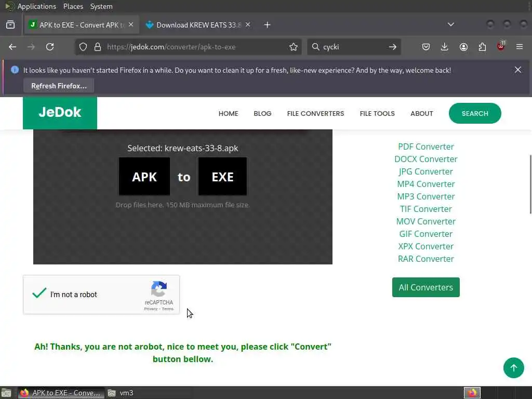
Task: Click the scroll-to-top arrow button
Action: (x=514, y=368)
